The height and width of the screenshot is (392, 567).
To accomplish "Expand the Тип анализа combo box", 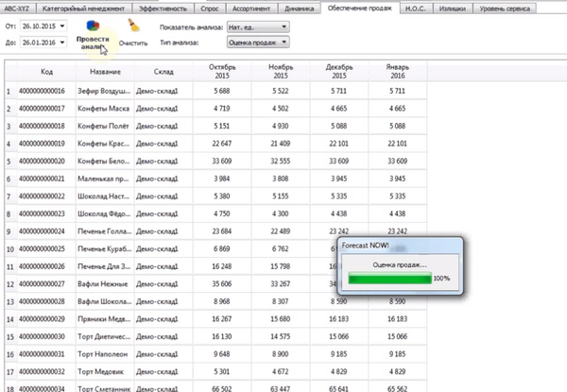I will tap(258, 43).
